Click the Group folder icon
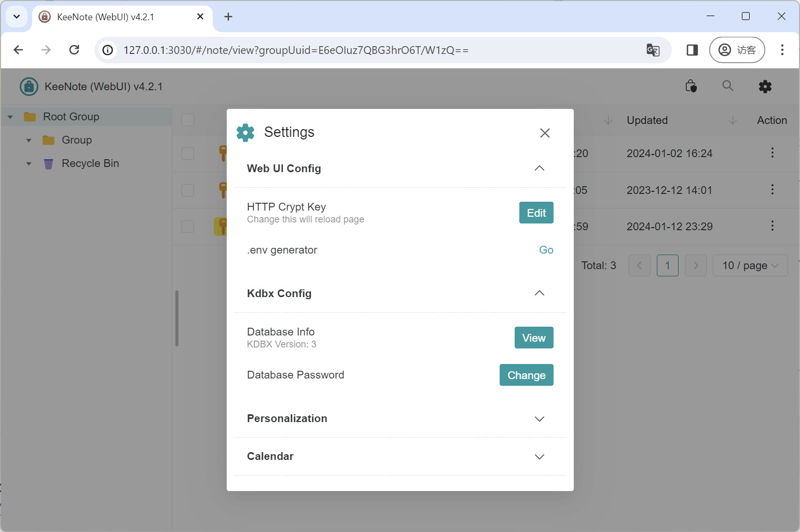 point(48,140)
